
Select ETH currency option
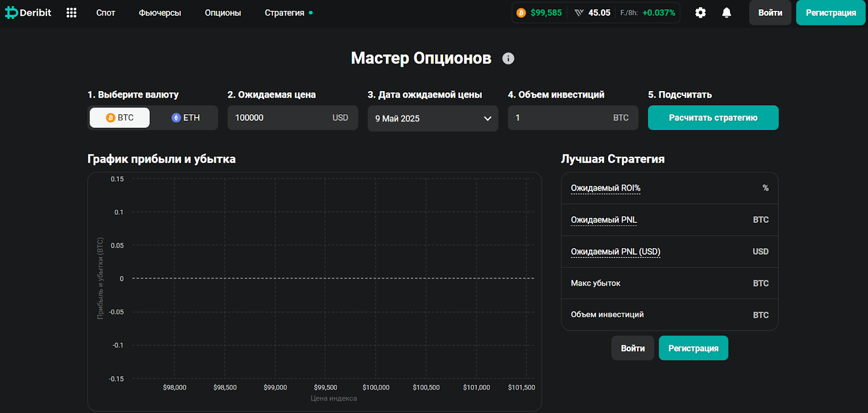coord(186,118)
